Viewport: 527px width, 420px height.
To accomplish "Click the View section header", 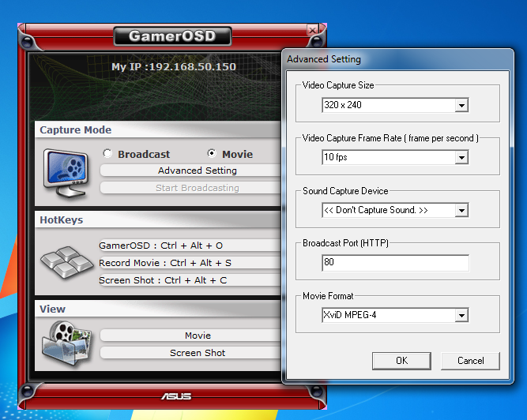I will click(158, 309).
